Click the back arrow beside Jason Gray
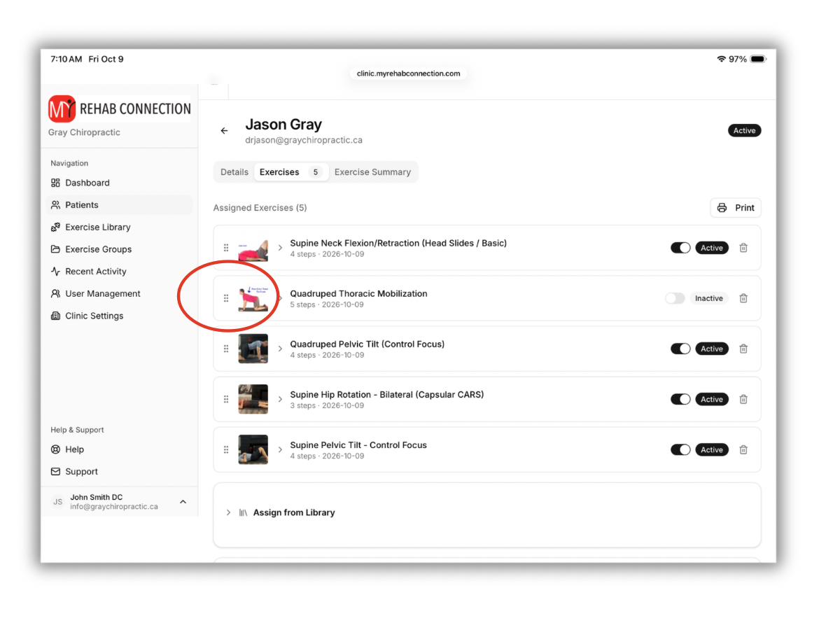 (x=224, y=131)
